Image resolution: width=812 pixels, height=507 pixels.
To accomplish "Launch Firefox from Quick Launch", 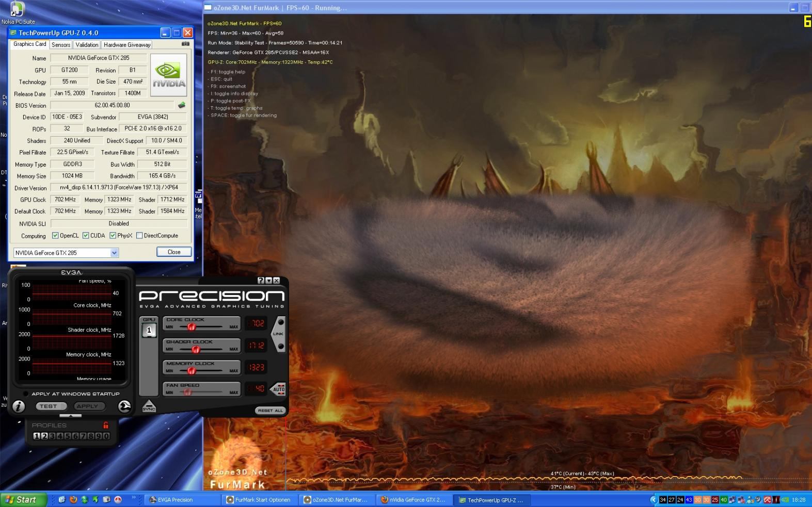I will coord(73,500).
